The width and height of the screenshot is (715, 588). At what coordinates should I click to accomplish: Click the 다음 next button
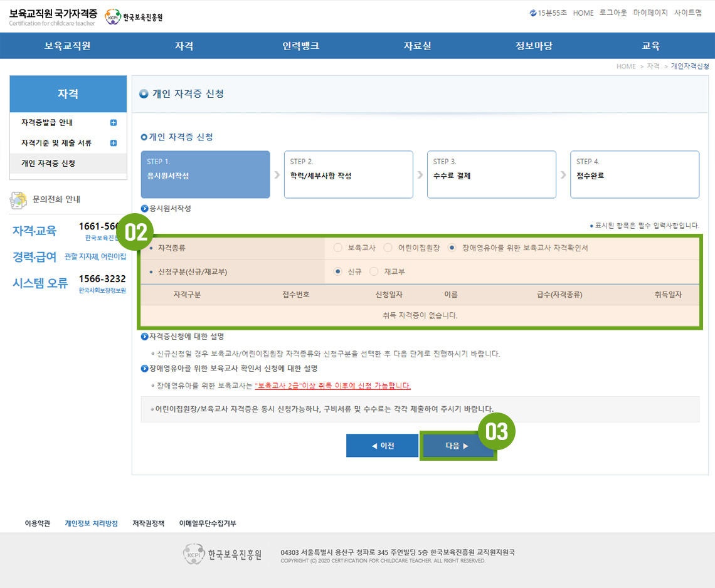pos(457,446)
